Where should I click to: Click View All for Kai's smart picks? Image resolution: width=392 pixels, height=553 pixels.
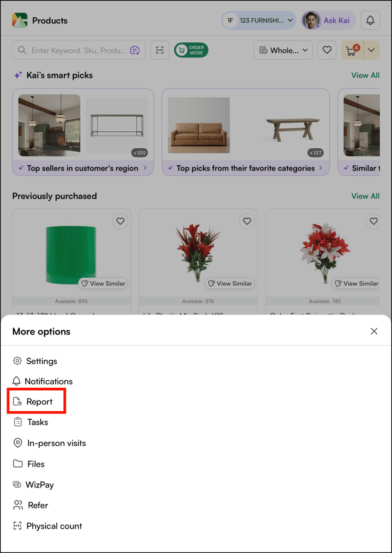coord(365,75)
